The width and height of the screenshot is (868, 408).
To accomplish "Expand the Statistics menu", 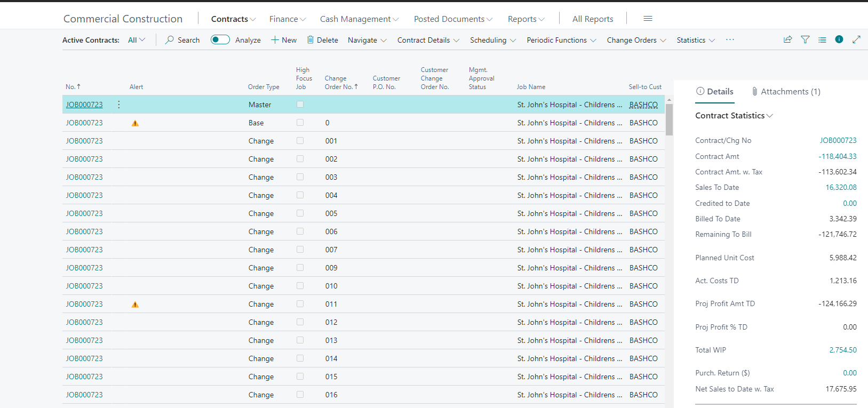I will [696, 40].
